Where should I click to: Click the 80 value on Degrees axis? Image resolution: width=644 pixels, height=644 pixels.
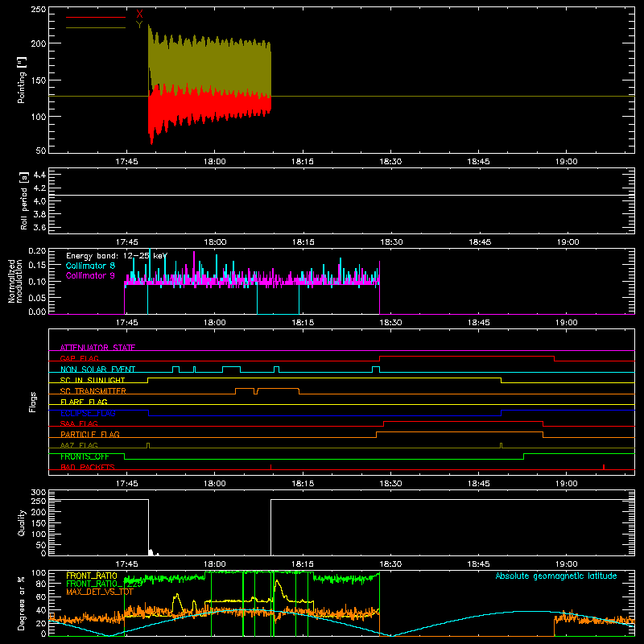click(x=41, y=584)
